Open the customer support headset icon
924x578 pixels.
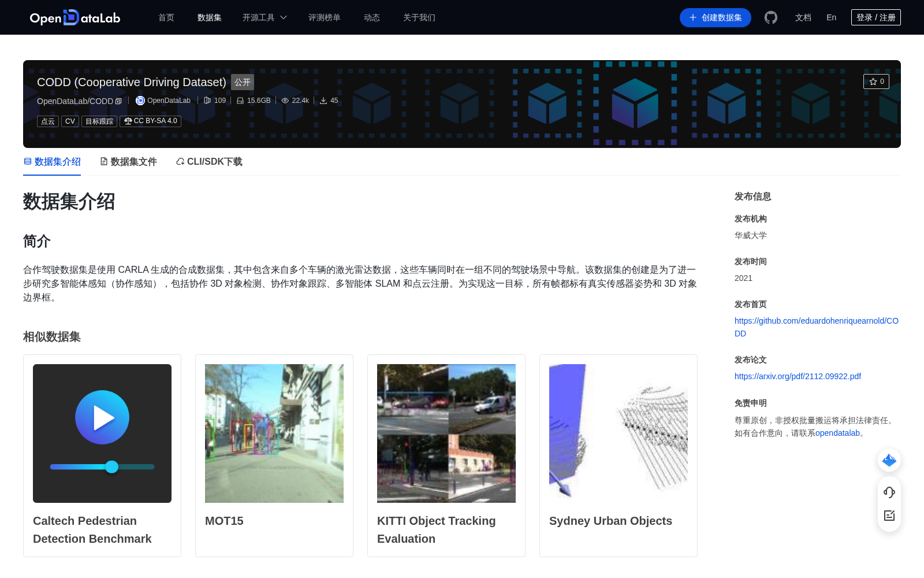889,492
